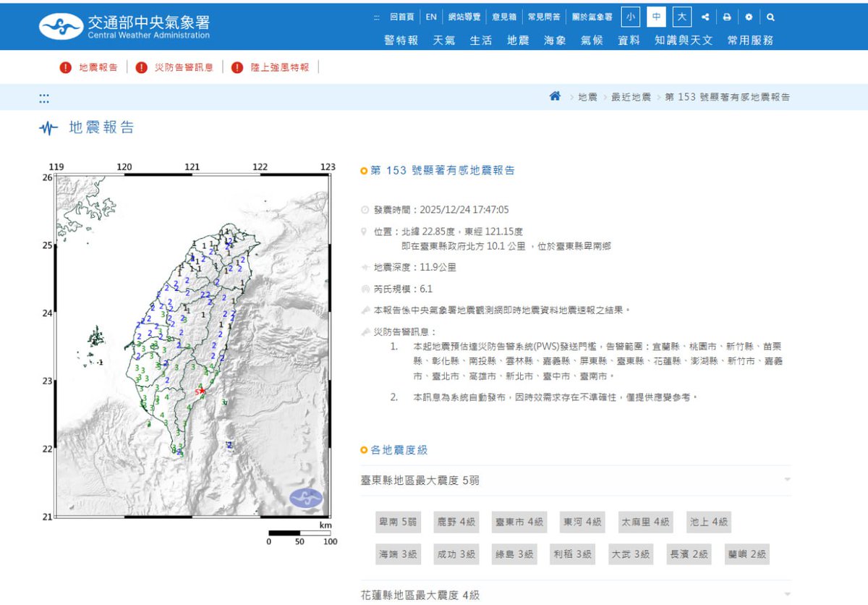Click 臺東市 4級 intensity tag

point(519,522)
